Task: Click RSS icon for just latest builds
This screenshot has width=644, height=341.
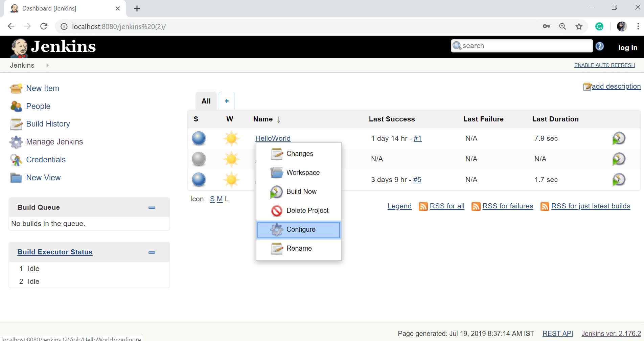Action: [x=545, y=206]
